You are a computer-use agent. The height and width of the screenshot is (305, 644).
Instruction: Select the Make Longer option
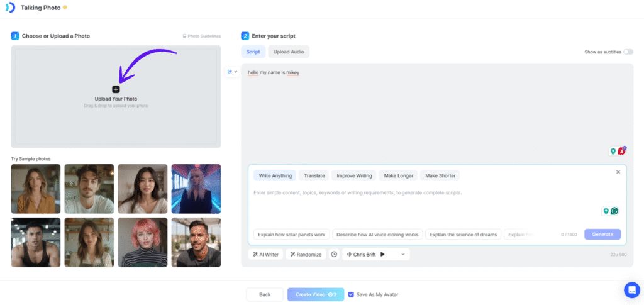tap(398, 175)
